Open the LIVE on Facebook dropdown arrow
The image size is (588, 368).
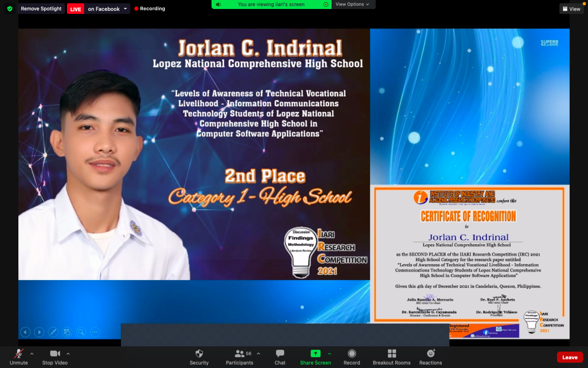tap(125, 9)
